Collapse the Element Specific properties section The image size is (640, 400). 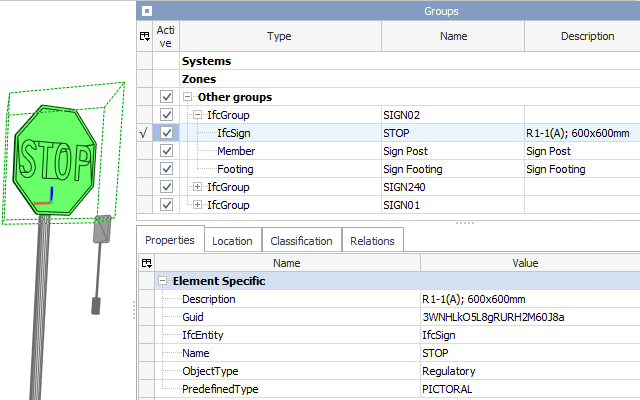pos(163,282)
